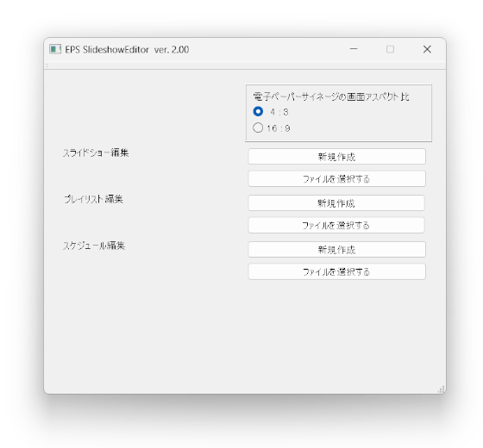483x448 pixels.
Task: Maximize the SlideshowEditor window
Action: pos(390,49)
